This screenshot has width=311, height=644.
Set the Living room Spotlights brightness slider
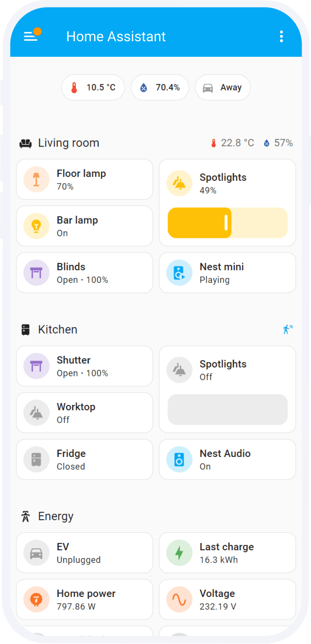227,223
